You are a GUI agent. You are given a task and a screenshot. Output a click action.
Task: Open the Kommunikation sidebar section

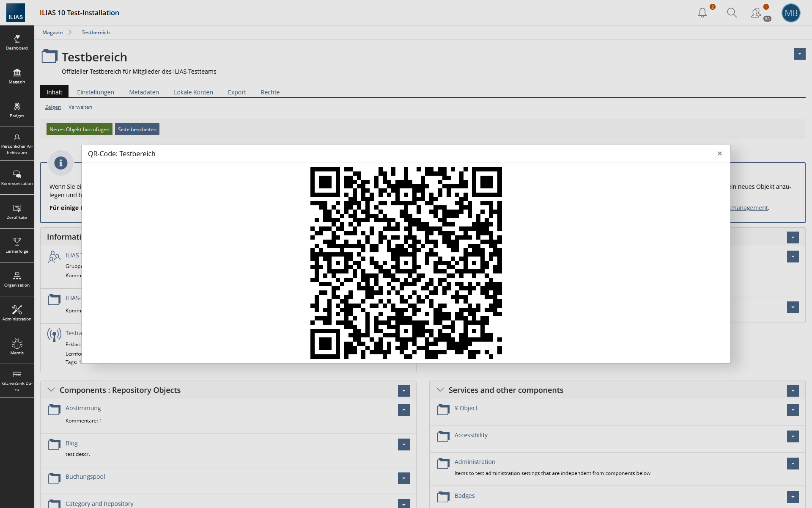click(x=17, y=177)
